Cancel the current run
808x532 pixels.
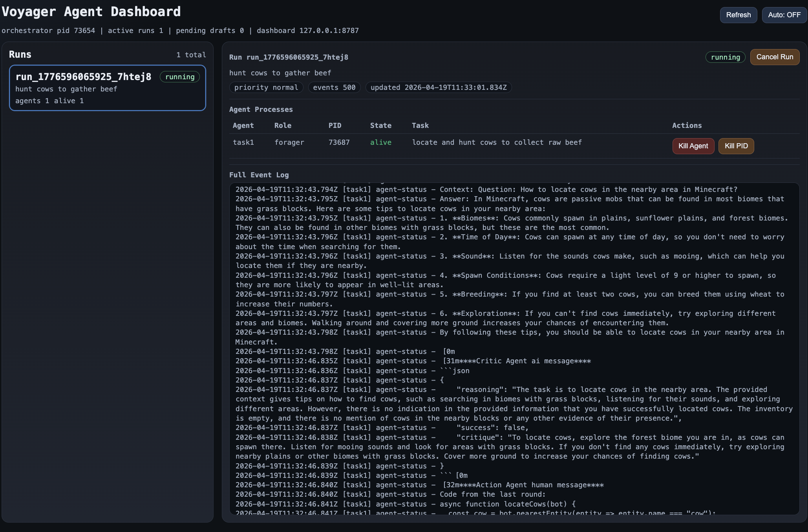click(774, 57)
